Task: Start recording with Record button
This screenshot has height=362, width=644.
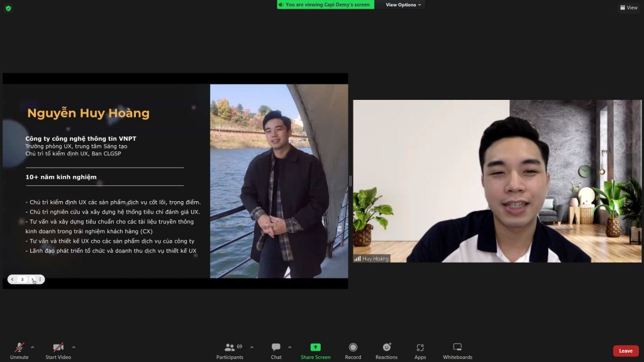Action: [x=353, y=351]
